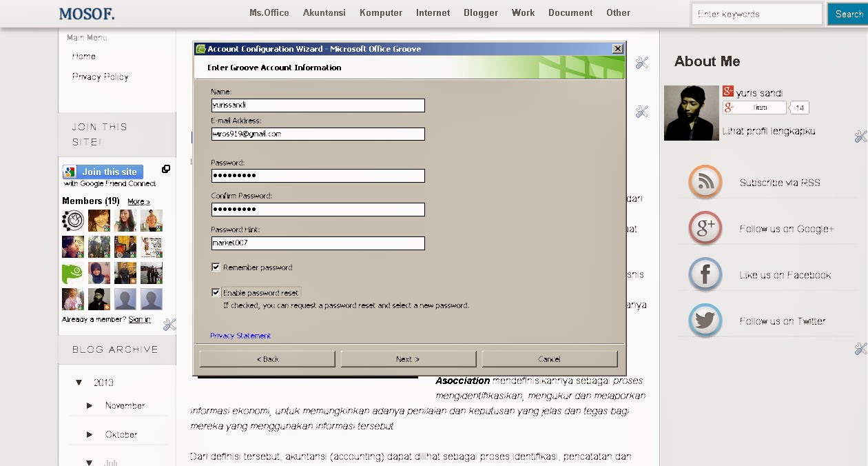The image size is (868, 466).
Task: Disable the Enable password reset checkbox
Action: coord(216,291)
